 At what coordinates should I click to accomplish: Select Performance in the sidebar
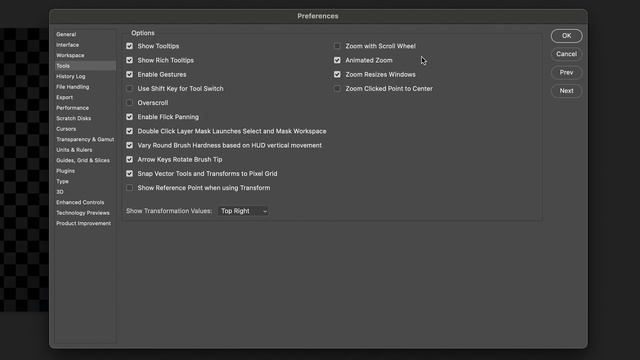click(73, 108)
